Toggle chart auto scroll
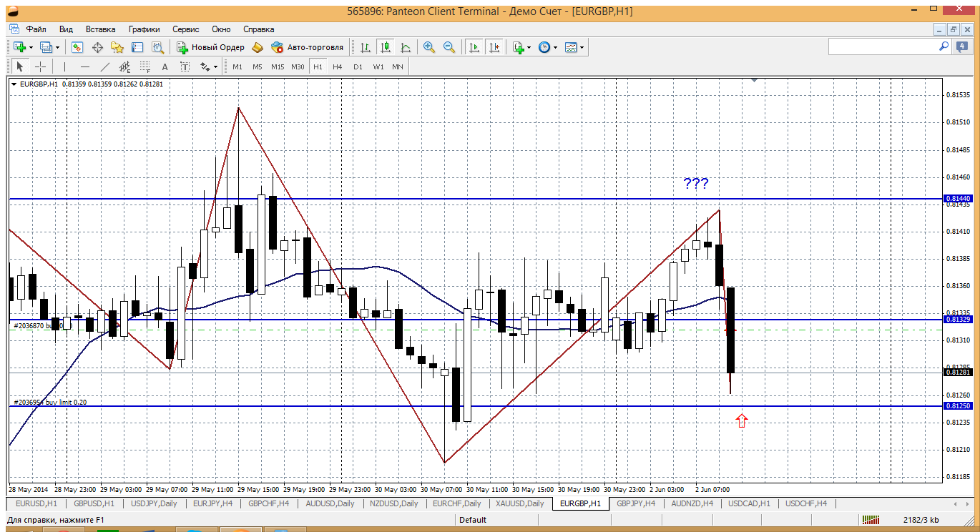This screenshot has width=980, height=532. [x=474, y=47]
